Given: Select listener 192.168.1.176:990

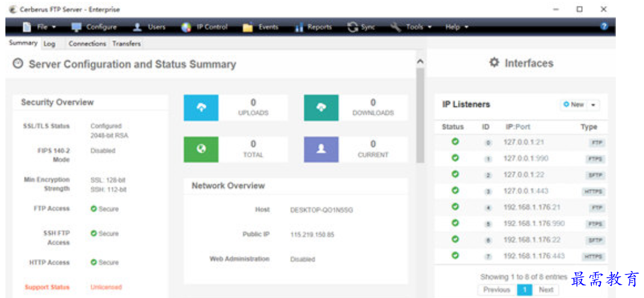Looking at the screenshot, I should click(x=521, y=223).
